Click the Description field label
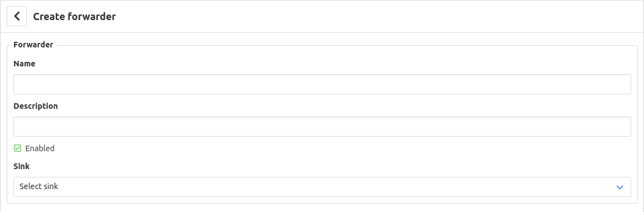Image resolution: width=644 pixels, height=212 pixels. (36, 106)
